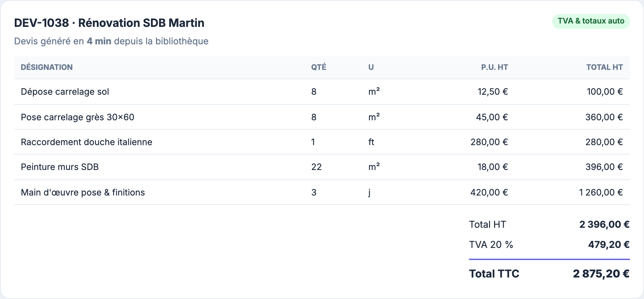Click the Total TTC amount 2 875,20 €
The height and width of the screenshot is (299, 644).
pyautogui.click(x=601, y=274)
